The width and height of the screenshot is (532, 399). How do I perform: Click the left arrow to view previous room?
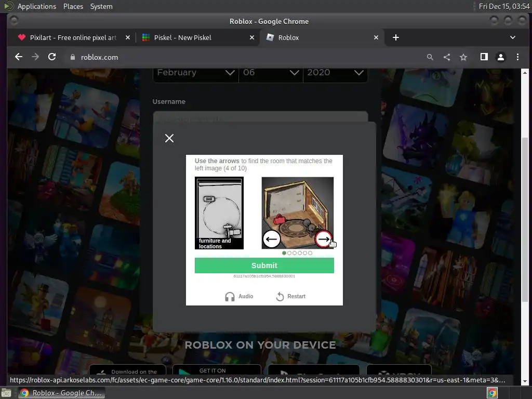pyautogui.click(x=271, y=239)
